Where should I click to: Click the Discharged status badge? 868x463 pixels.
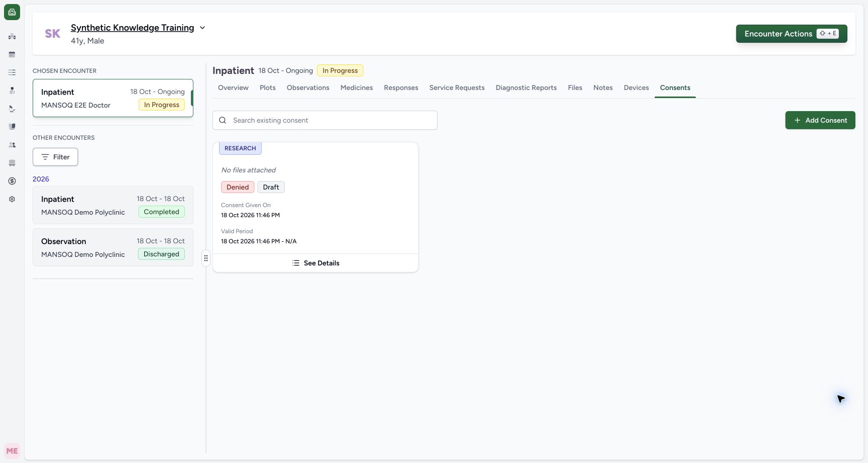coord(161,254)
